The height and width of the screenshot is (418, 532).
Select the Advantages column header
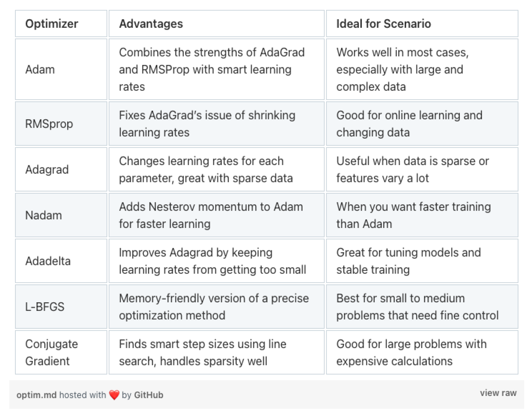tap(151, 24)
